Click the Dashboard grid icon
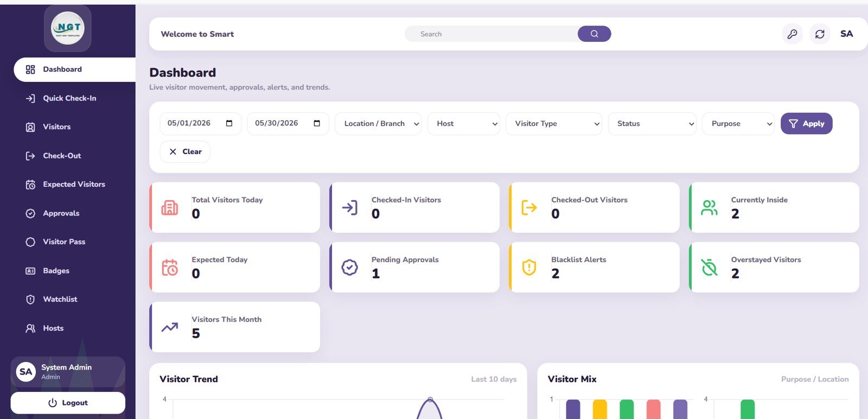 point(30,69)
